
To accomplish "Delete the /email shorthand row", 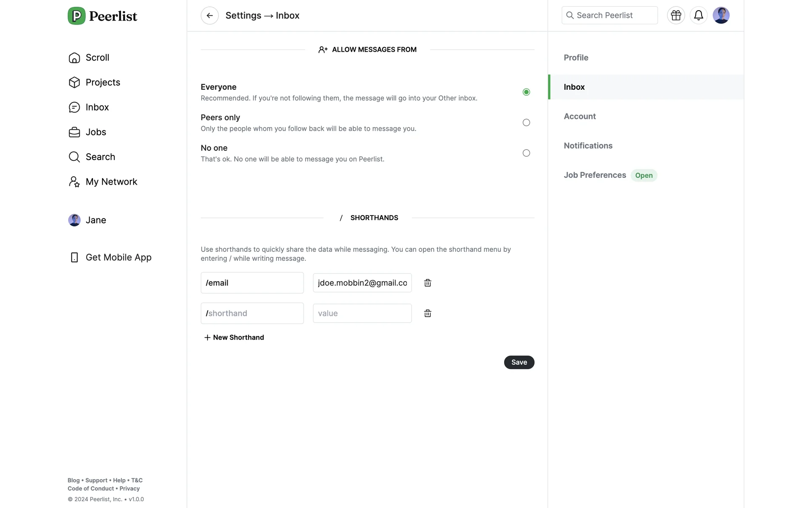I will coord(428,283).
